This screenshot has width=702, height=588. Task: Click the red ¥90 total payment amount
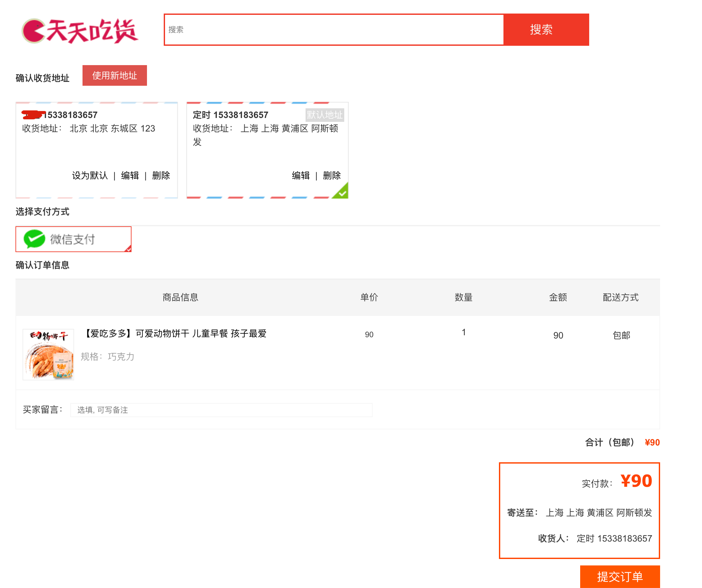coord(636,481)
